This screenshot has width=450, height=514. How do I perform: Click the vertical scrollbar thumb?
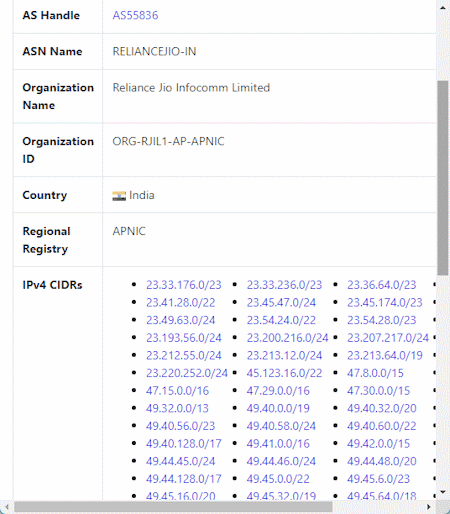tap(443, 178)
